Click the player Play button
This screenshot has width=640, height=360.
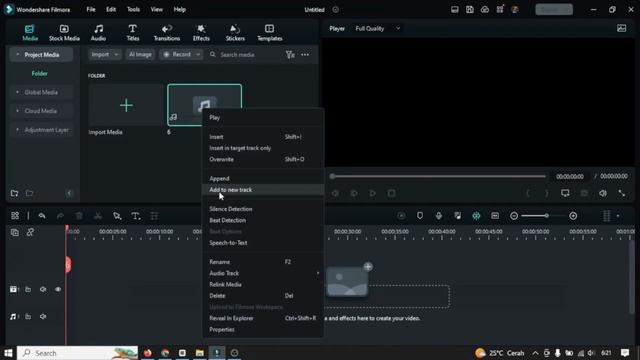click(x=372, y=193)
